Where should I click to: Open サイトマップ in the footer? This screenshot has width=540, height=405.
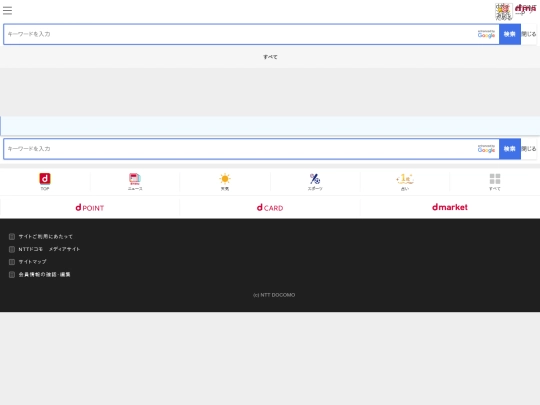[32, 262]
